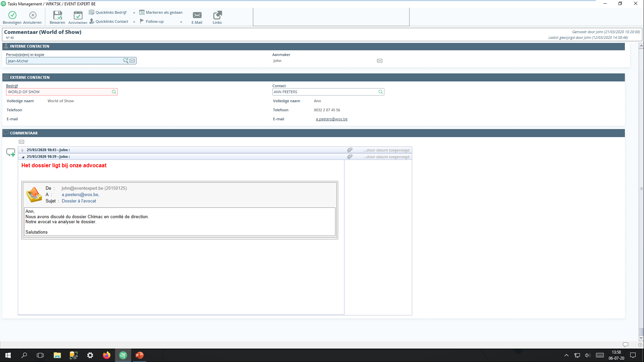Click the search icon in the Contact field
Screen dimensions: 644x362
380,92
